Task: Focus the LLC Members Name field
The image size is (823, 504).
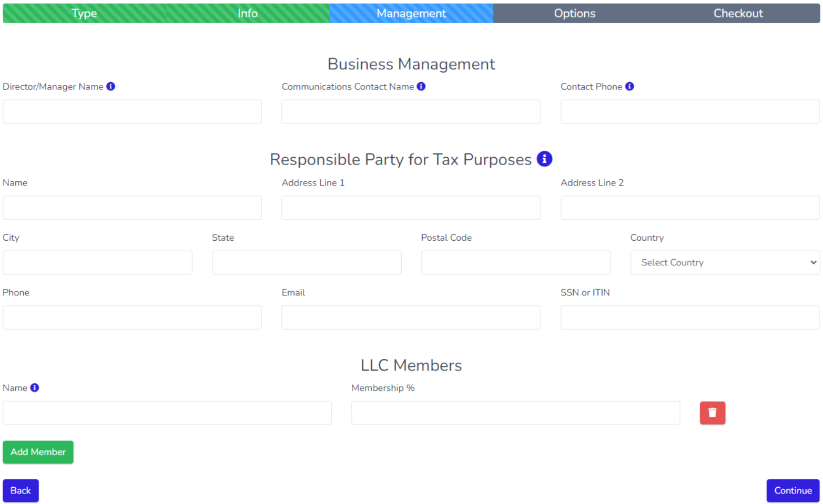Action: [167, 413]
